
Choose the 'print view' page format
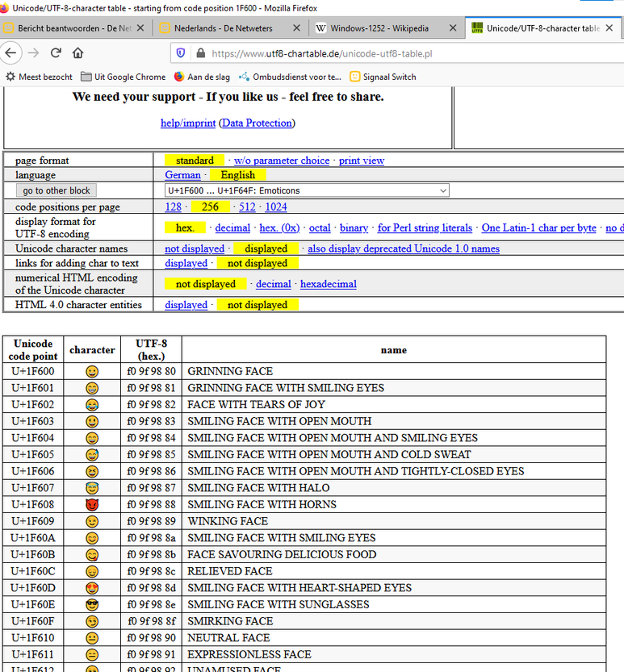tap(361, 161)
